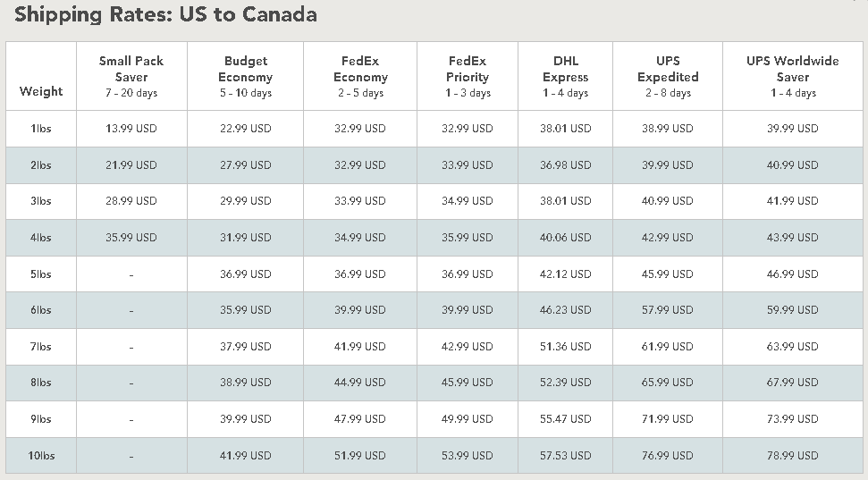Click the Weight column header
This screenshot has height=480, width=868.
[x=41, y=91]
